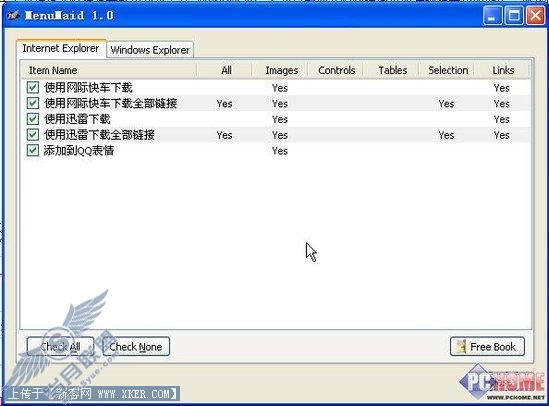Disable 添加到QQ表情 checkbox
The height and width of the screenshot is (406, 549).
click(x=33, y=150)
